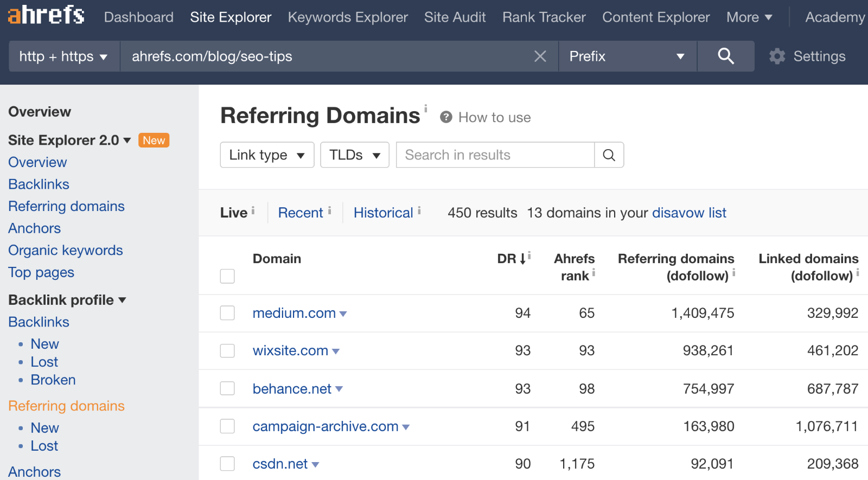Tick the behance.net row checkbox
The height and width of the screenshot is (480, 868).
click(x=227, y=388)
